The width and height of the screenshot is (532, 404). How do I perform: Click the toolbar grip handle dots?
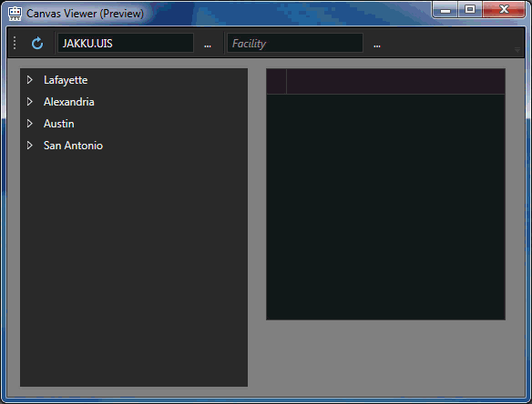click(x=15, y=43)
